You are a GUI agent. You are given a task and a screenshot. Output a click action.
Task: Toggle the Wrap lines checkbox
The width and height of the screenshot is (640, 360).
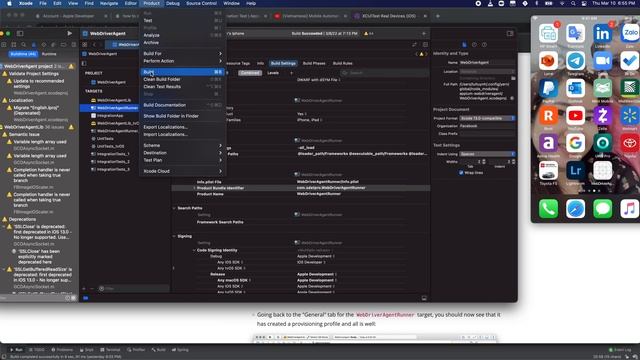461,173
